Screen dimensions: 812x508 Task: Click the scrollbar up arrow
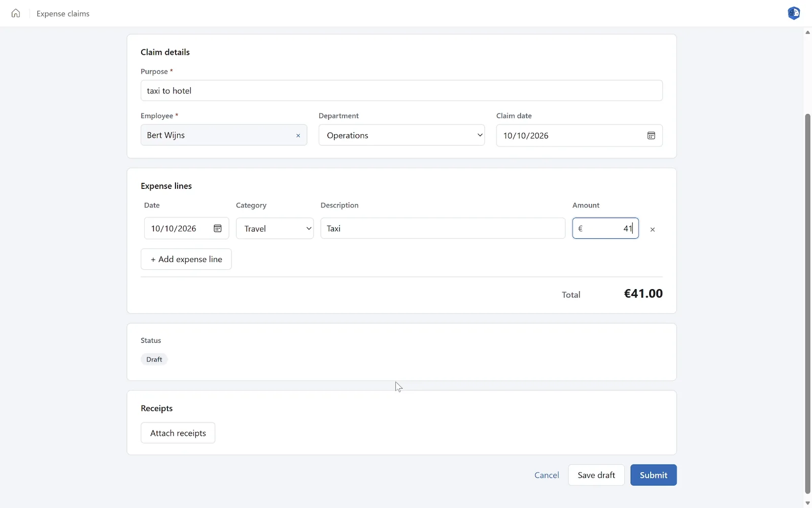(807, 33)
